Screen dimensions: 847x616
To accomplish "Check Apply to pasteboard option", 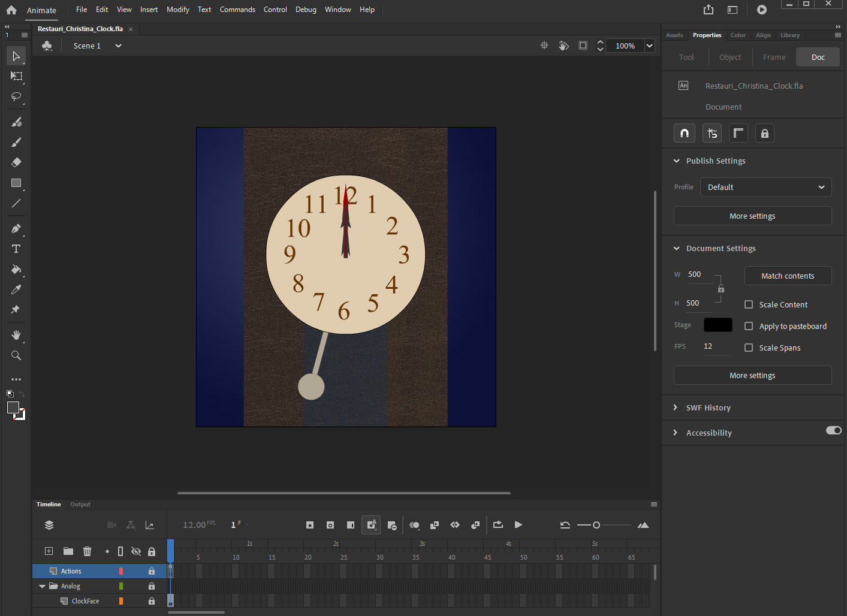I will click(748, 326).
